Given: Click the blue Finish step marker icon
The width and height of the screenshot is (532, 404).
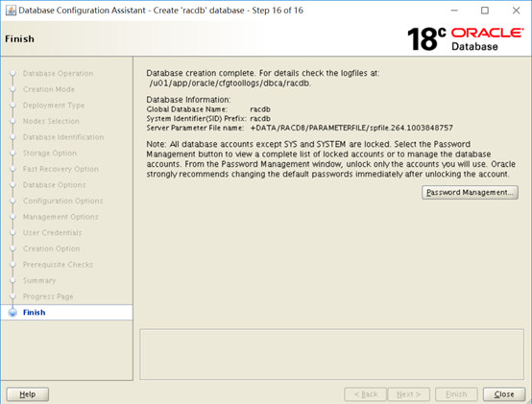Looking at the screenshot, I should (x=12, y=313).
